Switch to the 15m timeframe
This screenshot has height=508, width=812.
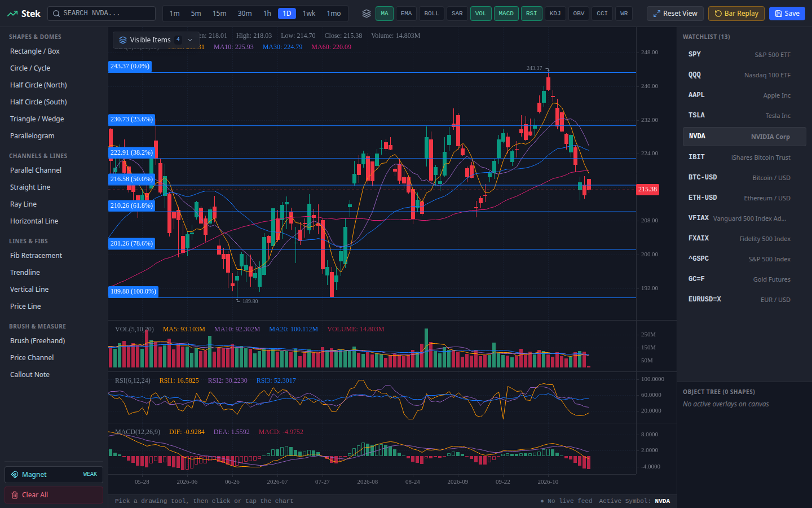(219, 14)
